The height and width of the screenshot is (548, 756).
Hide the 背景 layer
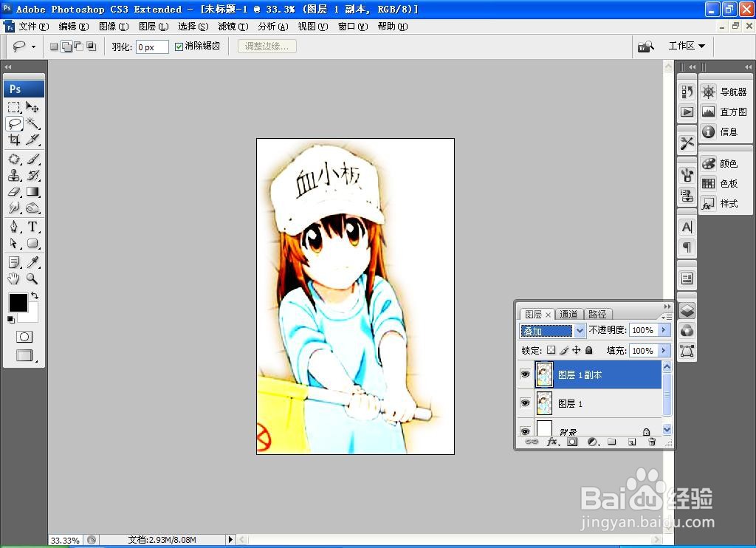click(x=525, y=431)
